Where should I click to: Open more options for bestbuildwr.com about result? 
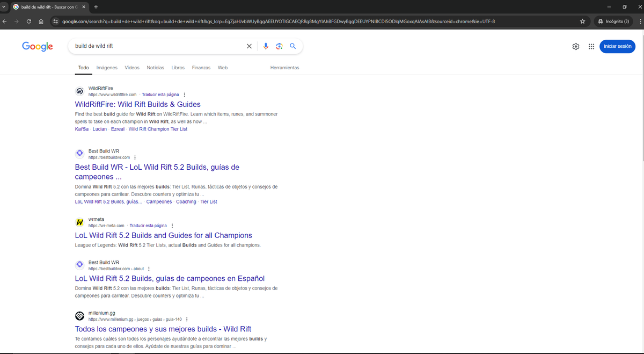coord(149,269)
